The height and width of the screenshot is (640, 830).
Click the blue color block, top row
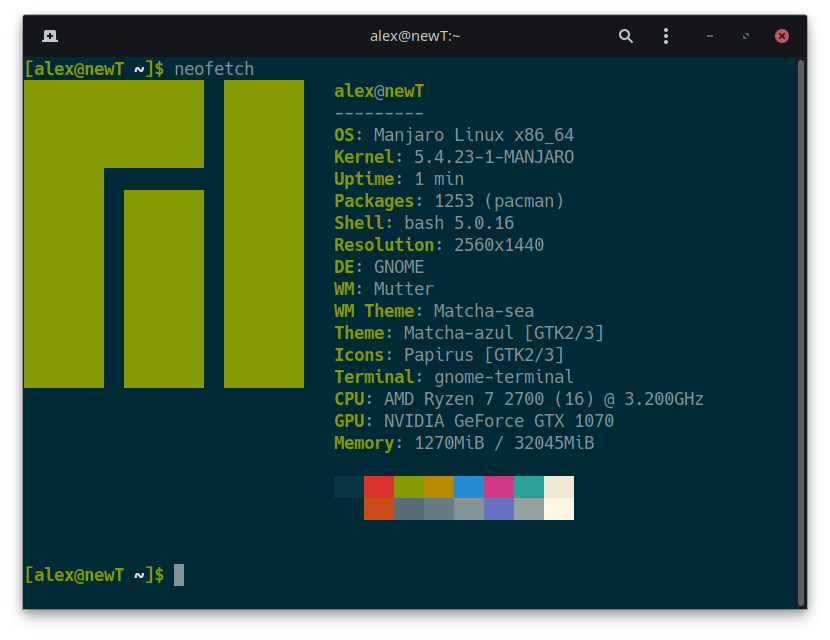pos(469,487)
